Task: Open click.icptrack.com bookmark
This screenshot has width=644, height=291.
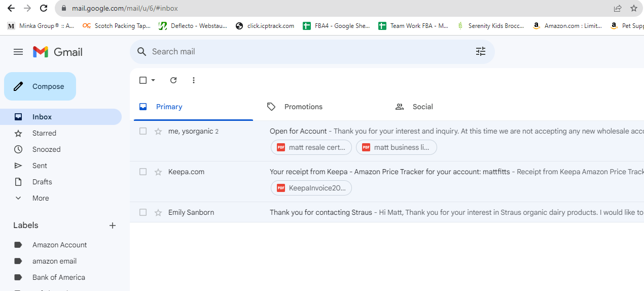Action: (265, 26)
